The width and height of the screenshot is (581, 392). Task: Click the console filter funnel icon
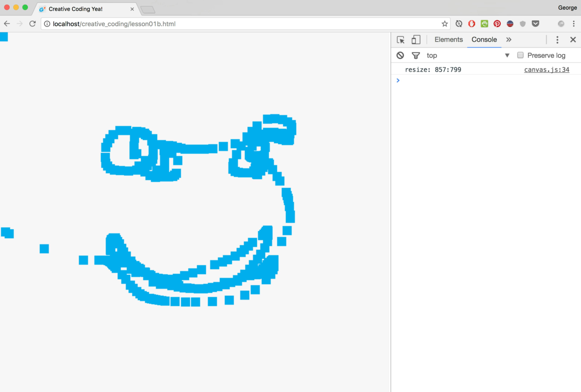415,55
